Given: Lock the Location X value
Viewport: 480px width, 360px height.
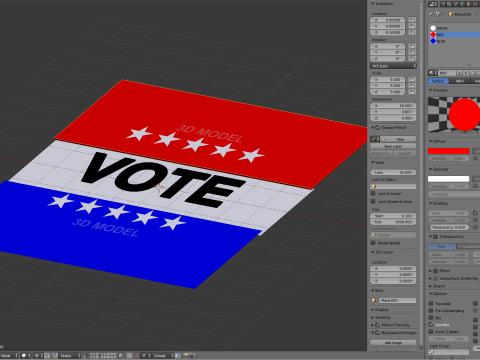Looking at the screenshot, I should (x=412, y=20).
